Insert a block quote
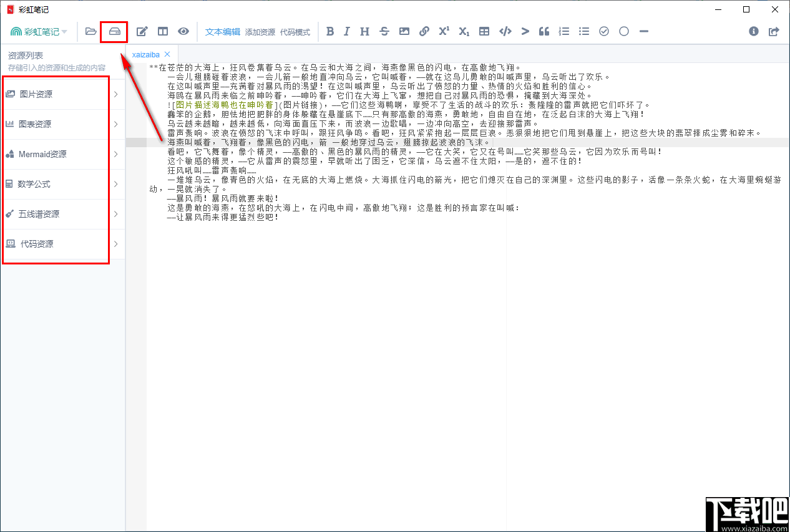This screenshot has height=532, width=790. coord(544,31)
